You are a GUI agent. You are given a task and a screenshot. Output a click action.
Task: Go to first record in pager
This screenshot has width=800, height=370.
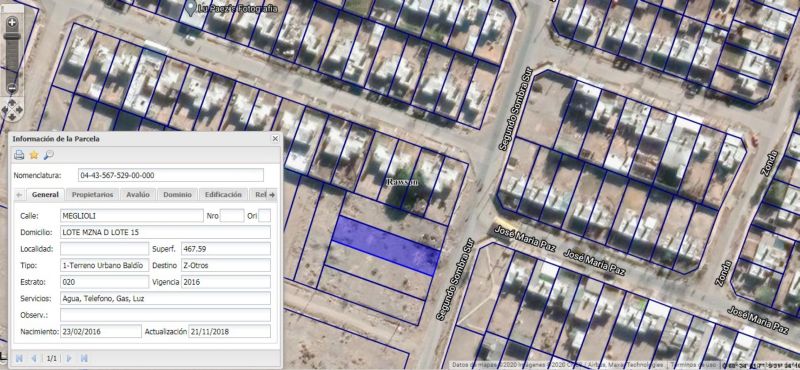pyautogui.click(x=19, y=358)
